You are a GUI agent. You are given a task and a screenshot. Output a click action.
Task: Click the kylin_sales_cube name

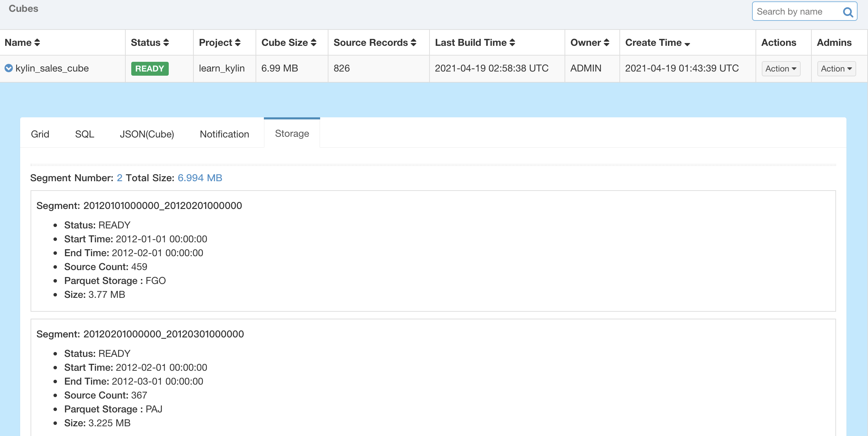point(52,68)
